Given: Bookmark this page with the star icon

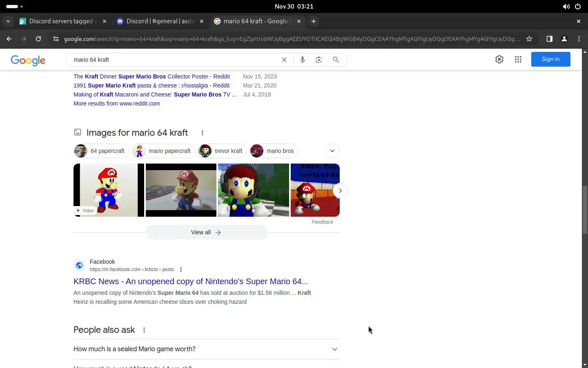Looking at the screenshot, I should [x=529, y=39].
